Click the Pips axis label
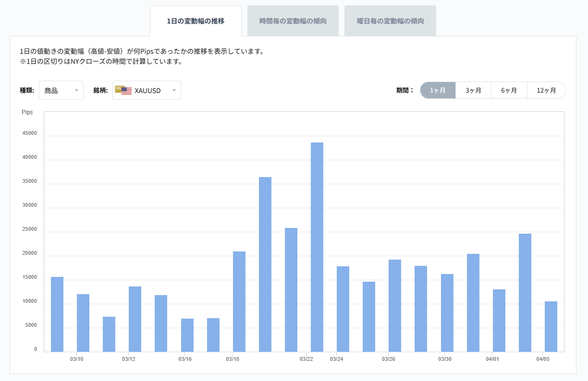This screenshot has height=381, width=588. pos(27,112)
